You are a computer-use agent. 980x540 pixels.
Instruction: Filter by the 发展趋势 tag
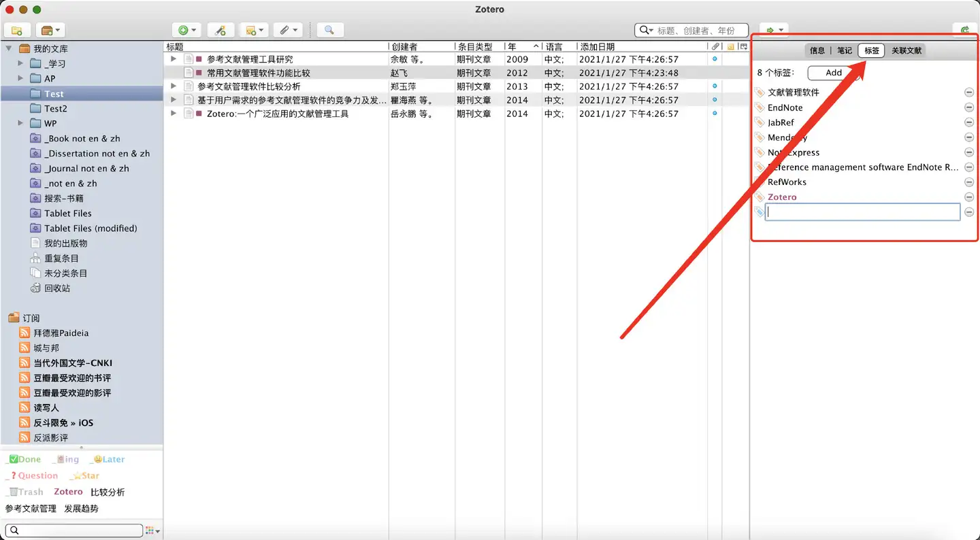tap(81, 509)
